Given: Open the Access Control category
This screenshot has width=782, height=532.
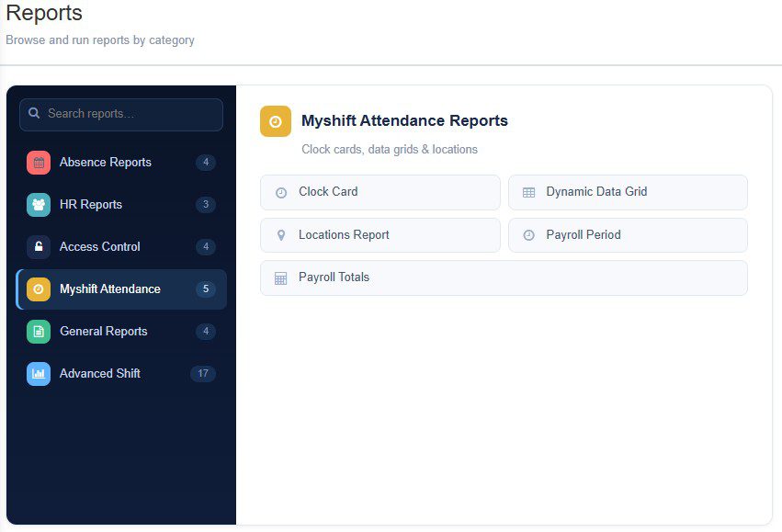Looking at the screenshot, I should click(x=121, y=247).
